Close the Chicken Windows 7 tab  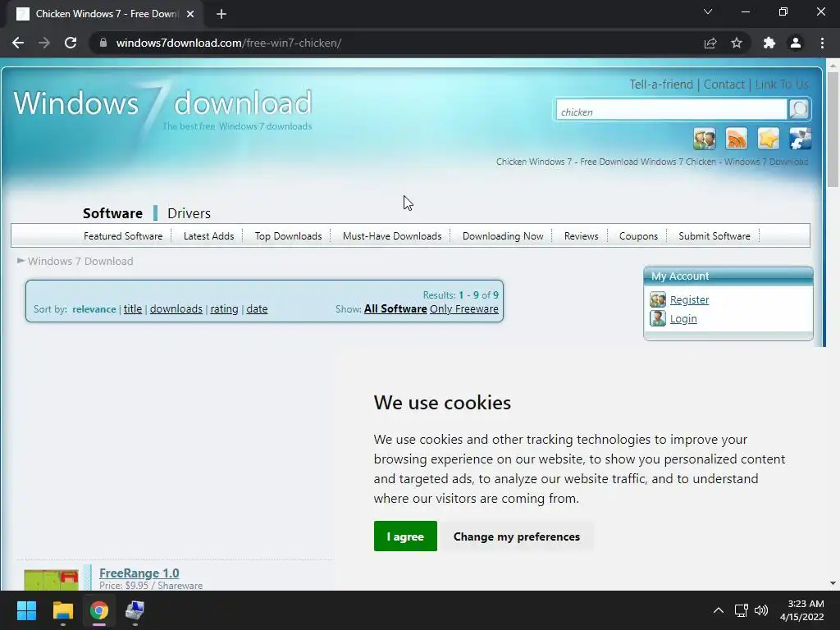tap(190, 14)
